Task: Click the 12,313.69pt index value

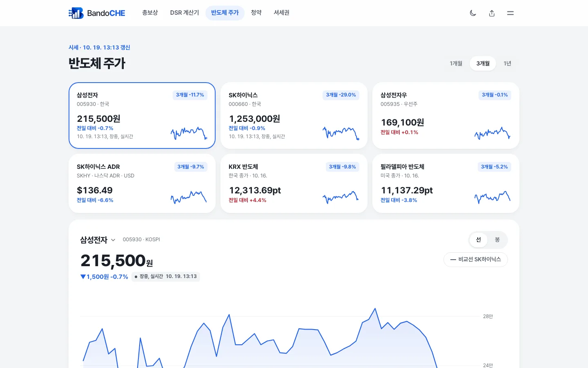Action: tap(255, 190)
